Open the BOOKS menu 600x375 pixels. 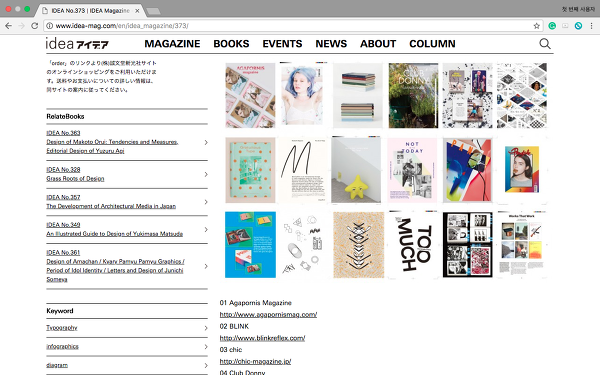[x=231, y=44]
